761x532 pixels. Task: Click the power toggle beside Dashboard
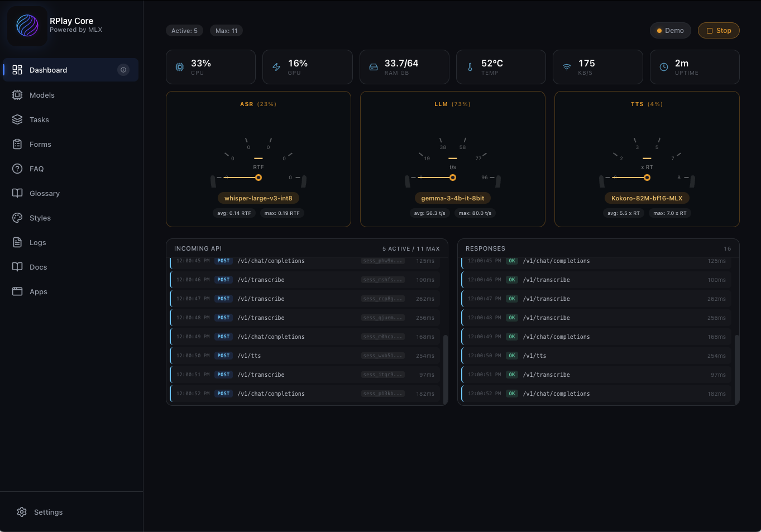[x=123, y=70]
